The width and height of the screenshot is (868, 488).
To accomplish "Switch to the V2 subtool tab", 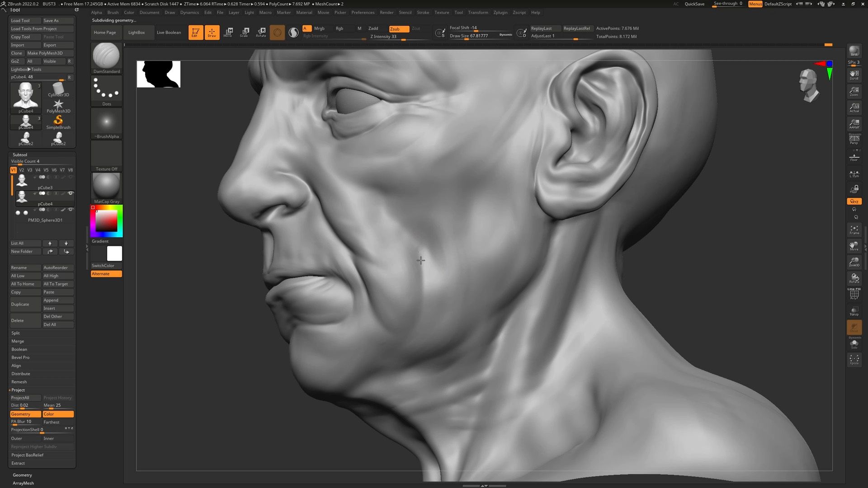I will [21, 170].
